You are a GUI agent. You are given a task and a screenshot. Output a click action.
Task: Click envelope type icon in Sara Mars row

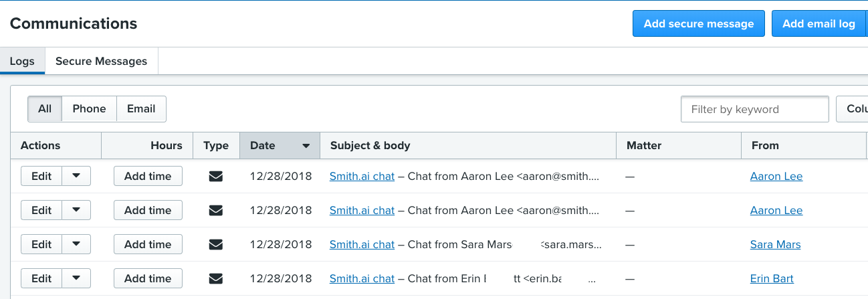coord(215,245)
